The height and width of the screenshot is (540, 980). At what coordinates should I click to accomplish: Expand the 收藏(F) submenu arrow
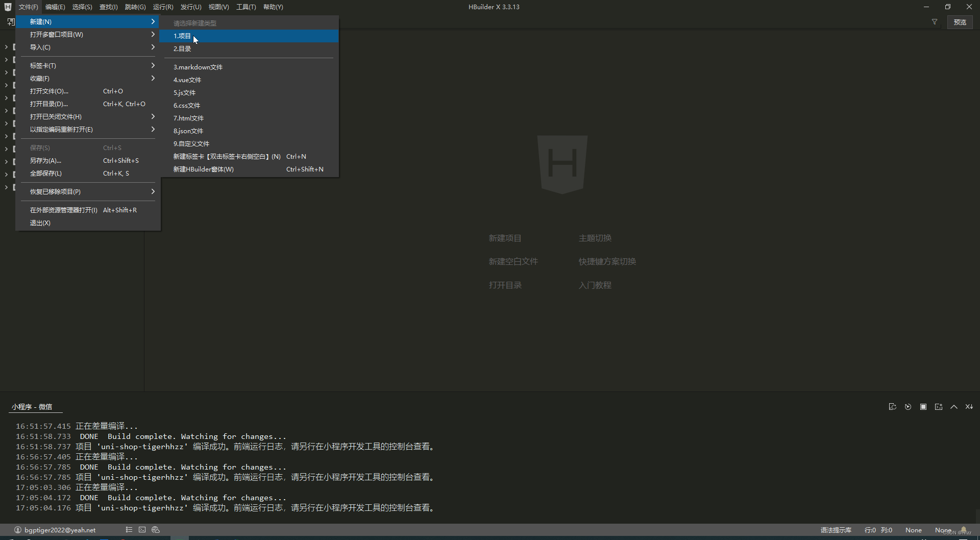pyautogui.click(x=153, y=78)
